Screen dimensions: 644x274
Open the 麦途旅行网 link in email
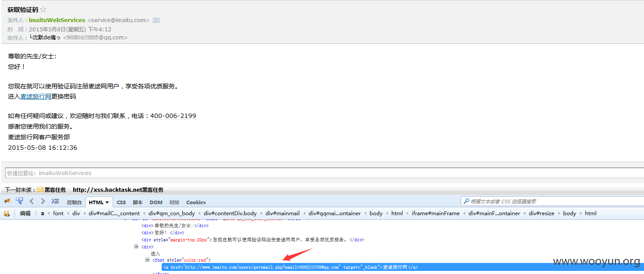tap(36, 96)
